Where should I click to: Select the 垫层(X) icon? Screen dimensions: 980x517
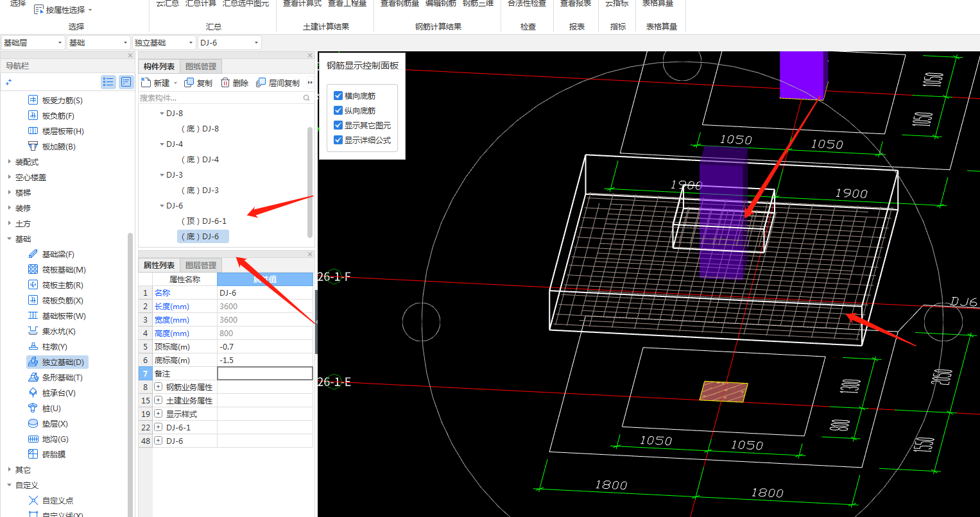pyautogui.click(x=33, y=423)
